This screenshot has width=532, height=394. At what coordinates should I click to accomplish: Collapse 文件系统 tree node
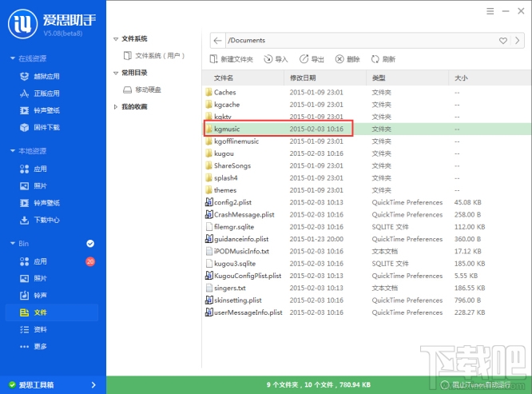pyautogui.click(x=116, y=39)
